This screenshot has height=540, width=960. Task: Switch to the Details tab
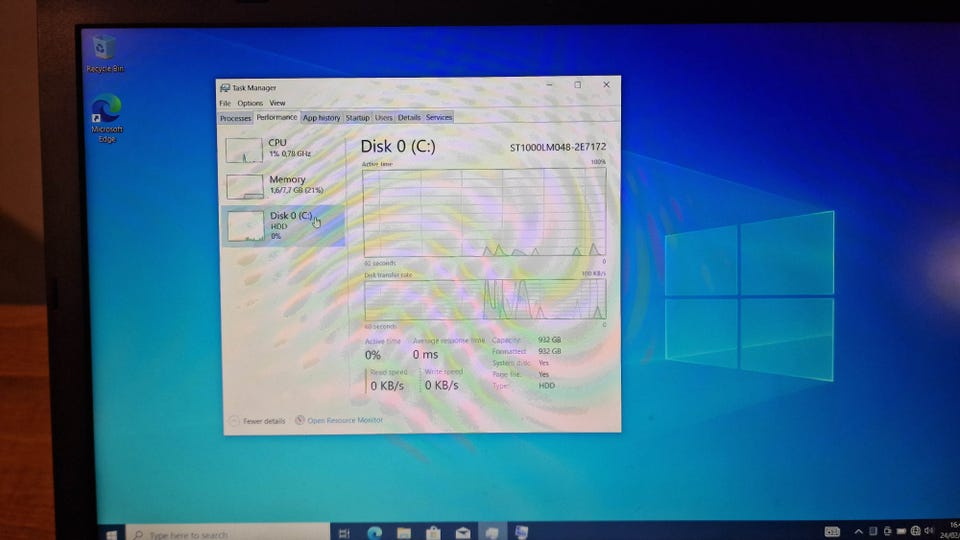[x=409, y=117]
